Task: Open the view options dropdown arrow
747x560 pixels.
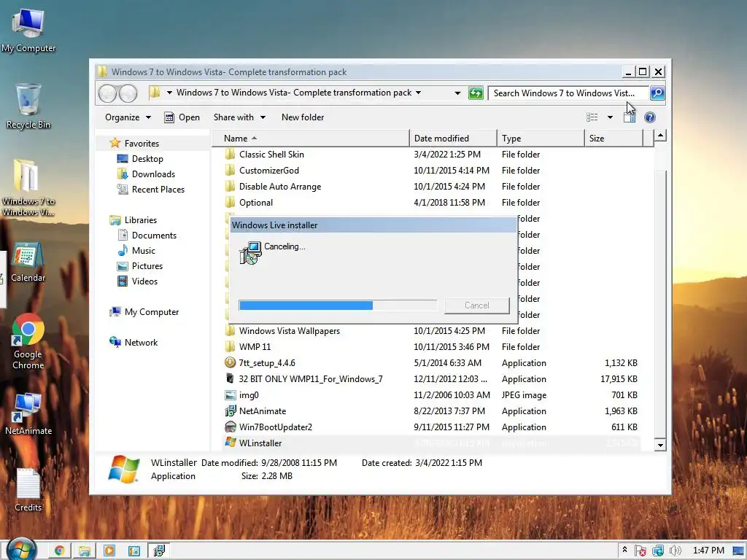Action: (610, 117)
